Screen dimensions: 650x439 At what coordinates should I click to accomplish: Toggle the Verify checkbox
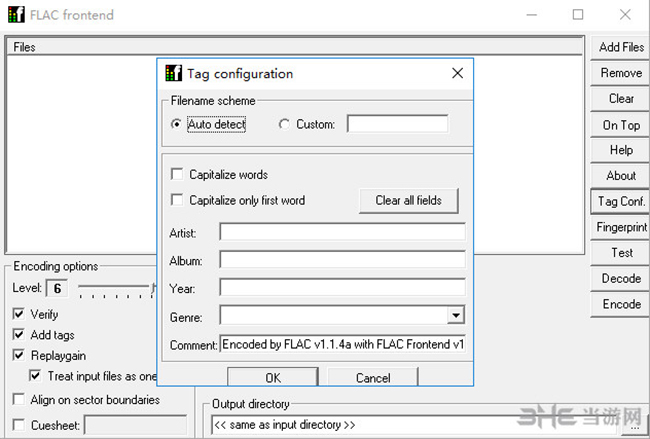coord(19,314)
